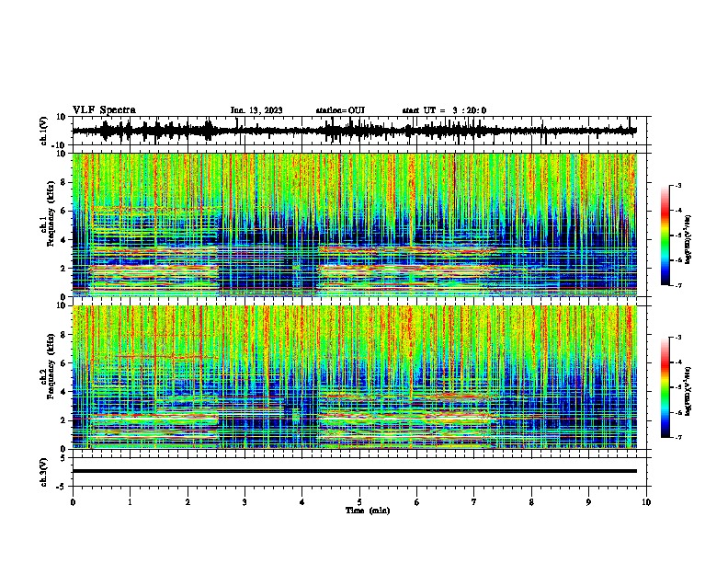Click time axis tick label '7'
728x563 pixels.
[x=474, y=502]
